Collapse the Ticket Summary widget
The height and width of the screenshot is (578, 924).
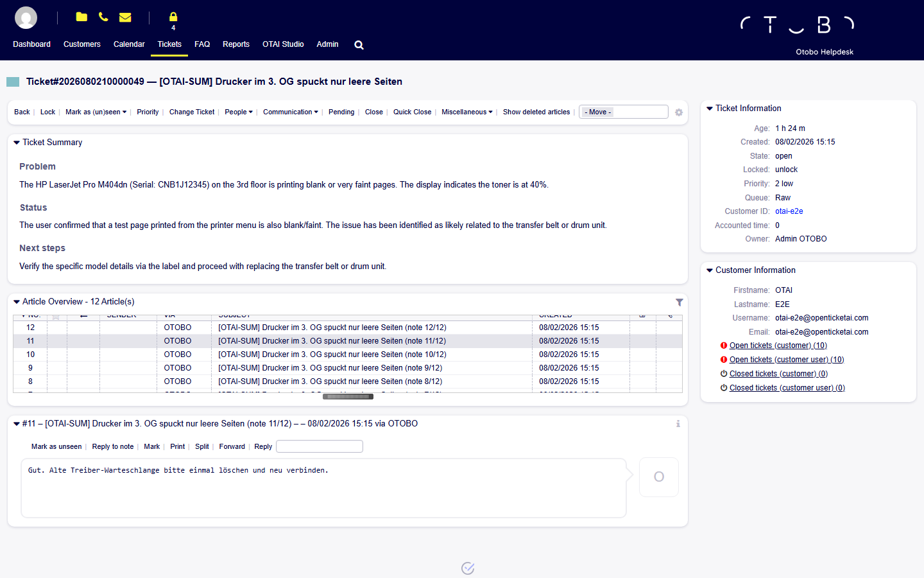[x=17, y=143]
